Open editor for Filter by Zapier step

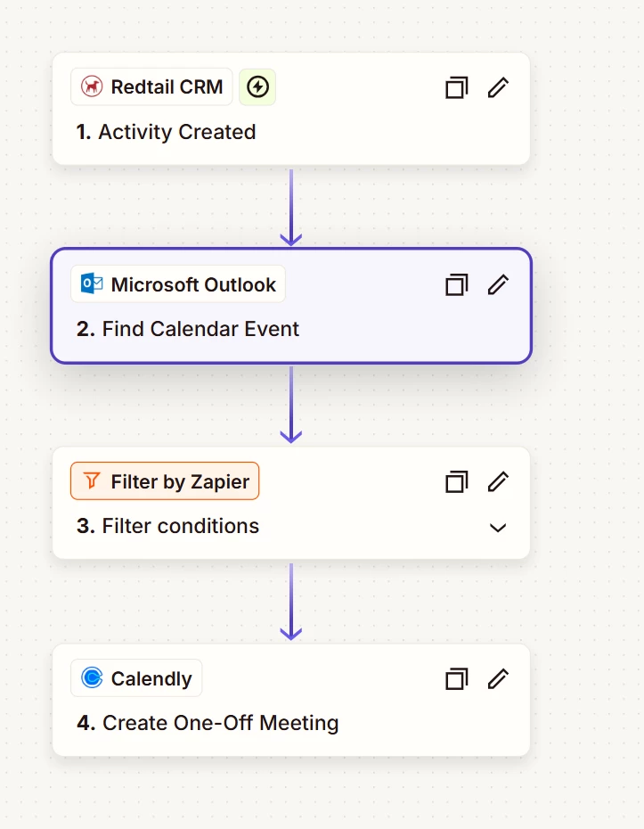tap(498, 481)
